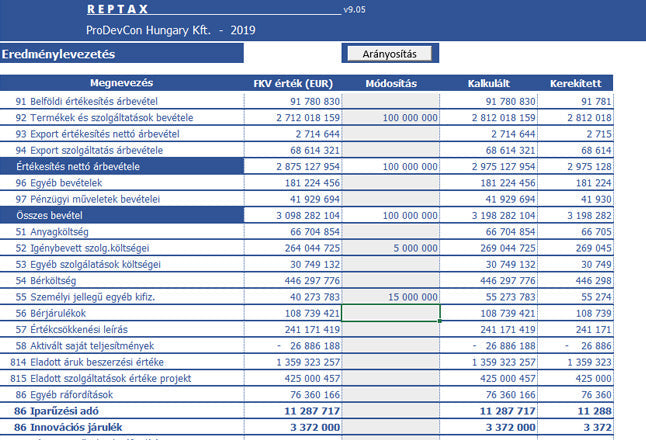Screen dimensions: 646x440
Task: Select the Módosítás column header
Action: click(x=391, y=83)
